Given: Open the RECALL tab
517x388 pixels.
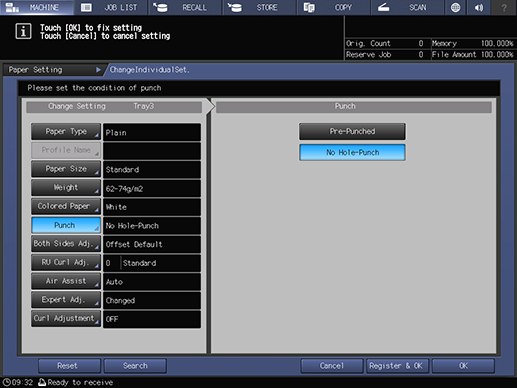Looking at the screenshot, I should [185, 7].
